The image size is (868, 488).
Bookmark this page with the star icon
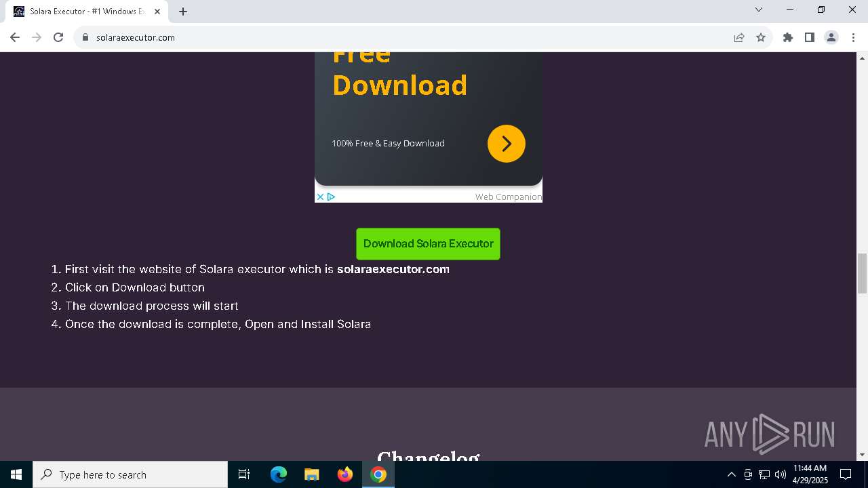click(761, 37)
